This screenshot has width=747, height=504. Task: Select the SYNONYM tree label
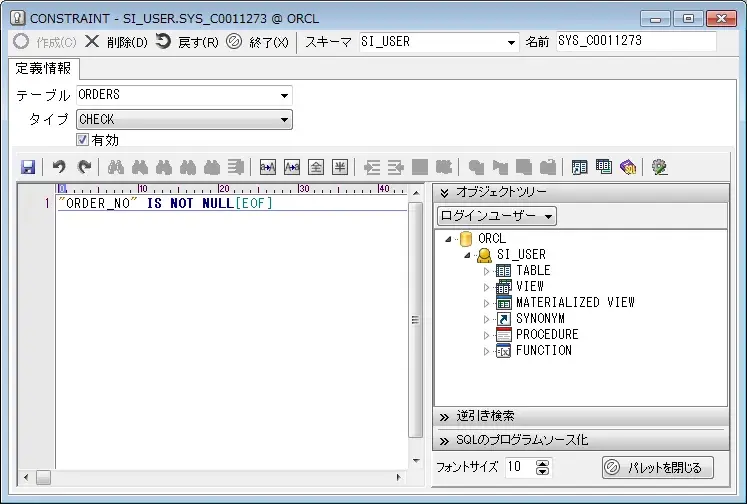click(540, 319)
